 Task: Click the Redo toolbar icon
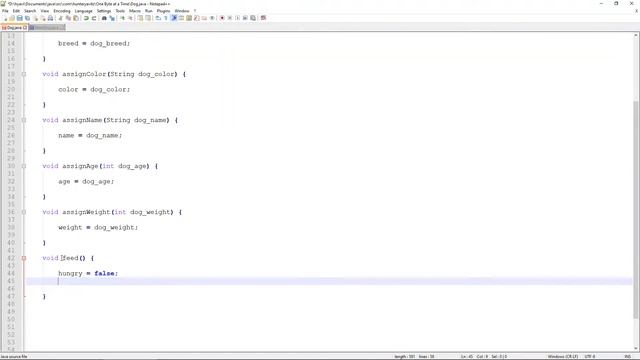click(x=93, y=18)
